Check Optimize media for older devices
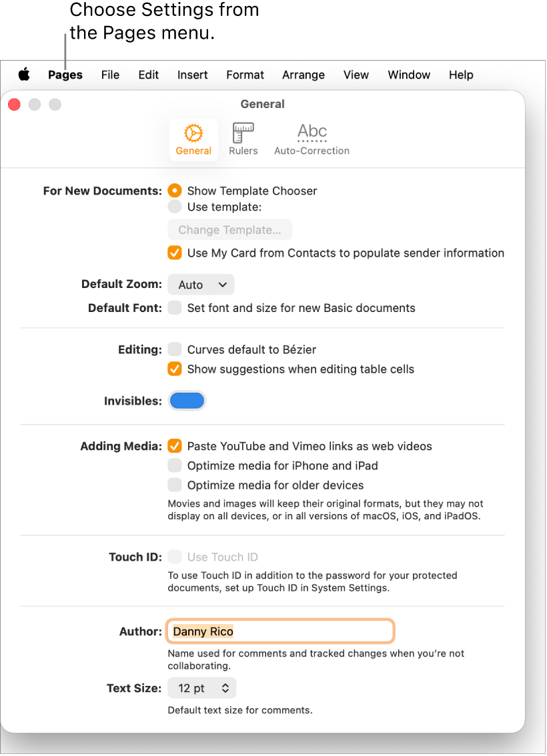Image resolution: width=547 pixels, height=756 pixels. (174, 485)
